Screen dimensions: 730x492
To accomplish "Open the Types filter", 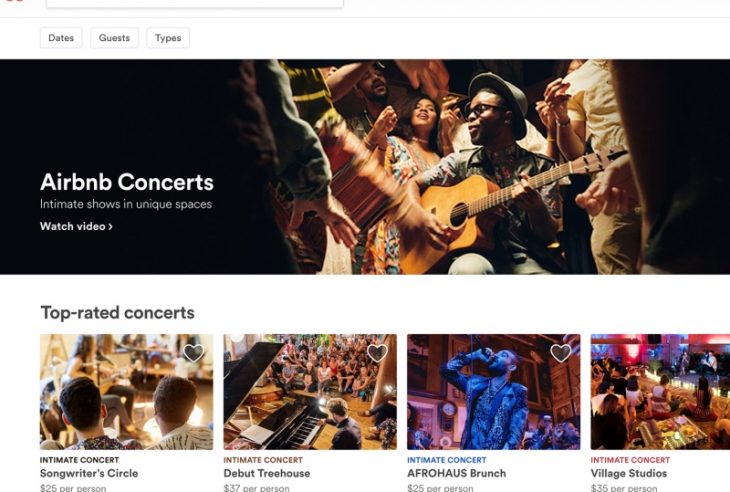I will pyautogui.click(x=168, y=38).
